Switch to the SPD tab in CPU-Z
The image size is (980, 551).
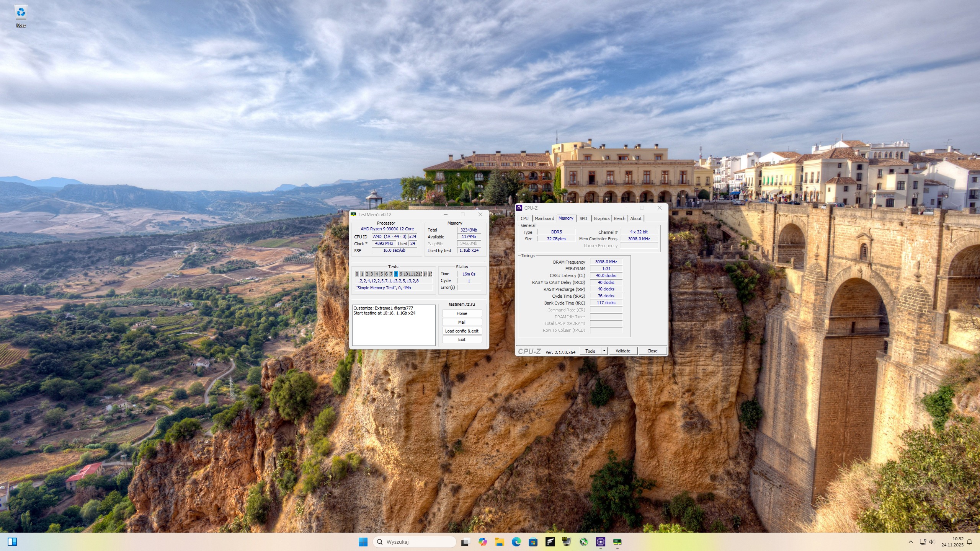(x=583, y=218)
